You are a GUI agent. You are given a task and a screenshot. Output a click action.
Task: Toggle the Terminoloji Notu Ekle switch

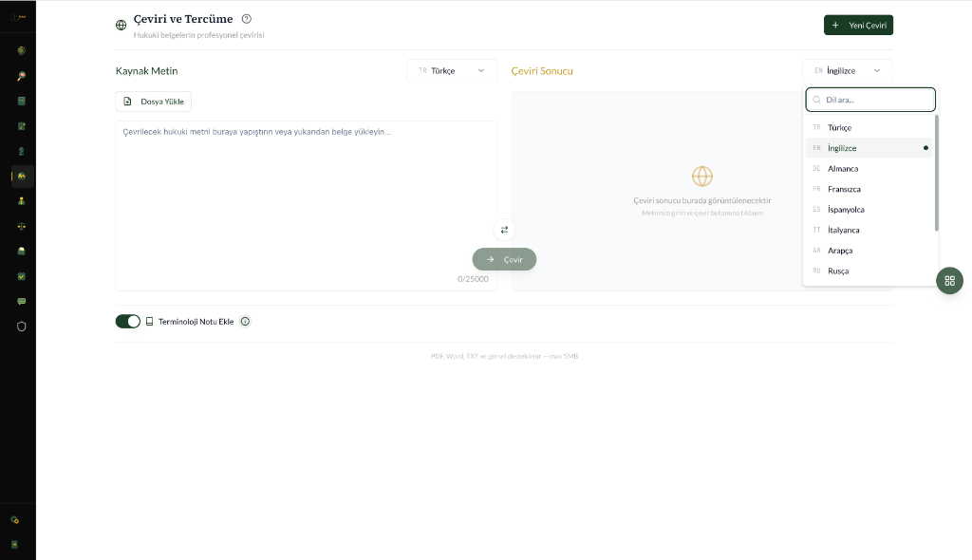128,322
